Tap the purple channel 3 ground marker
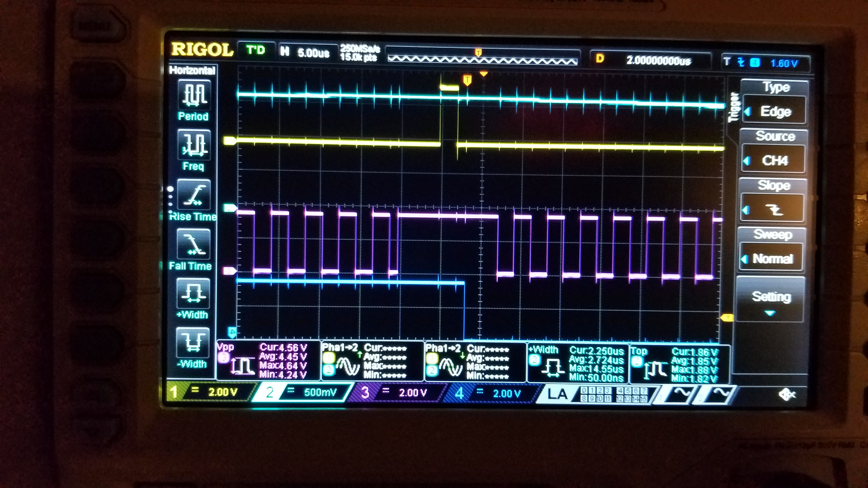The width and height of the screenshot is (868, 488). [230, 271]
